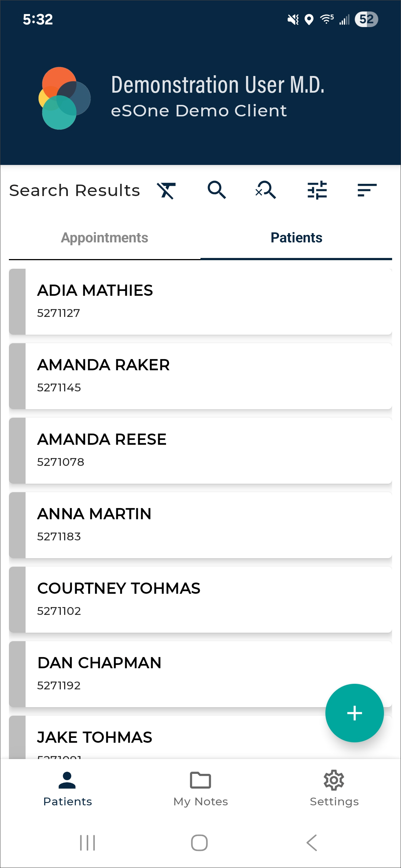Select patient AMANDA REESE
This screenshot has height=868, width=401.
pyautogui.click(x=200, y=450)
